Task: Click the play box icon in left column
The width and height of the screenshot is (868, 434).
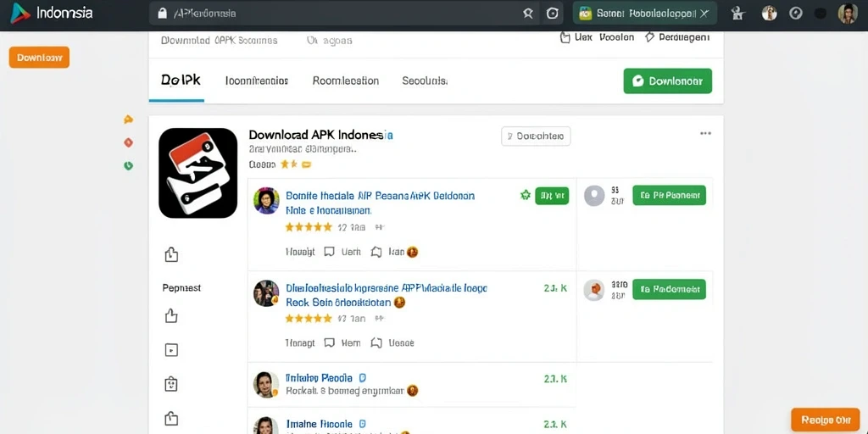Action: tap(171, 350)
